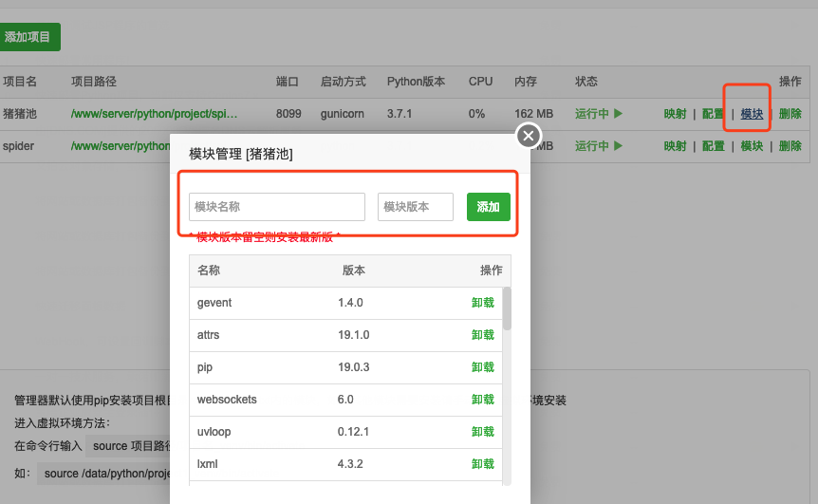Click 删除 for the spider project
The height and width of the screenshot is (504, 818).
point(790,146)
